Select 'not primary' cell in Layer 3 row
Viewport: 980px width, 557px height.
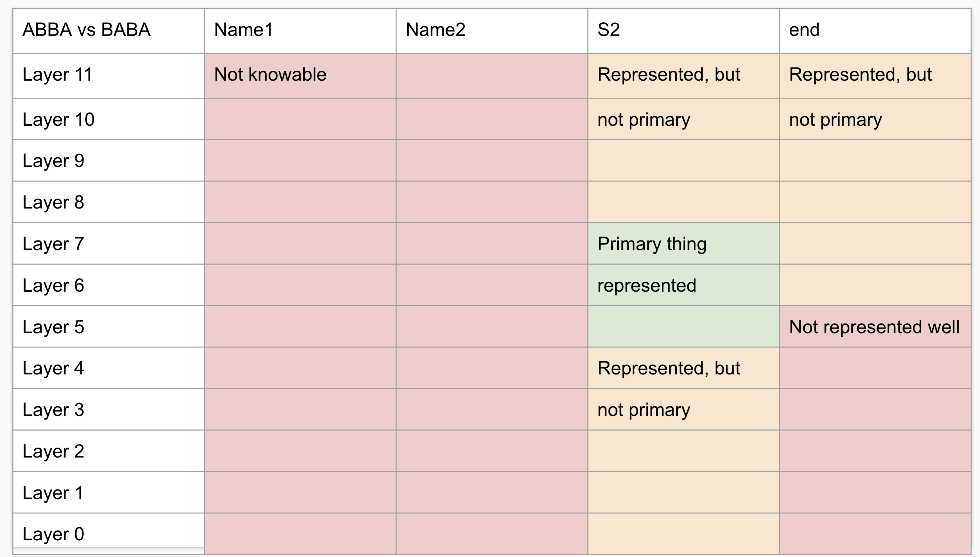point(644,410)
